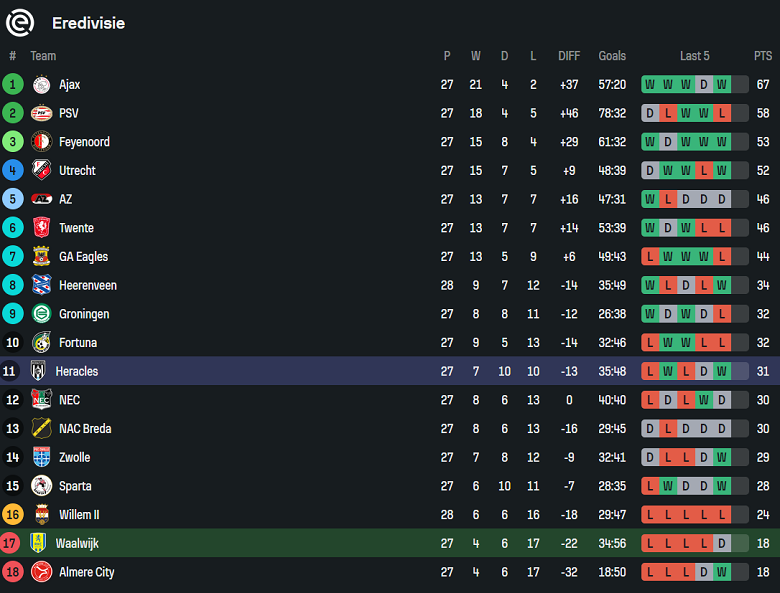Click Ajax's most recent win result box

722,85
